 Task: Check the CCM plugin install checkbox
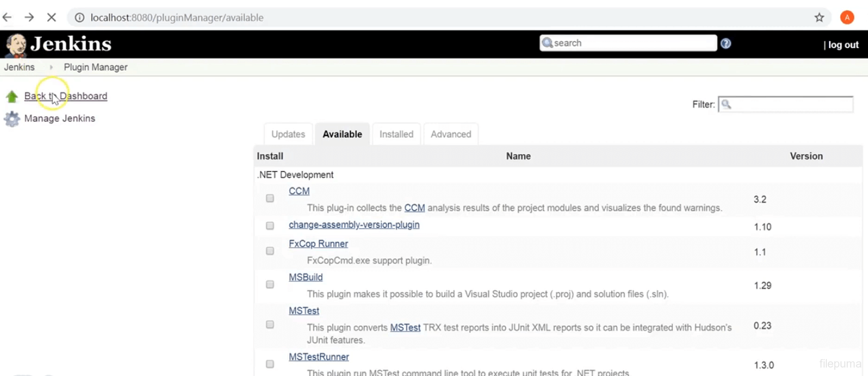tap(270, 199)
